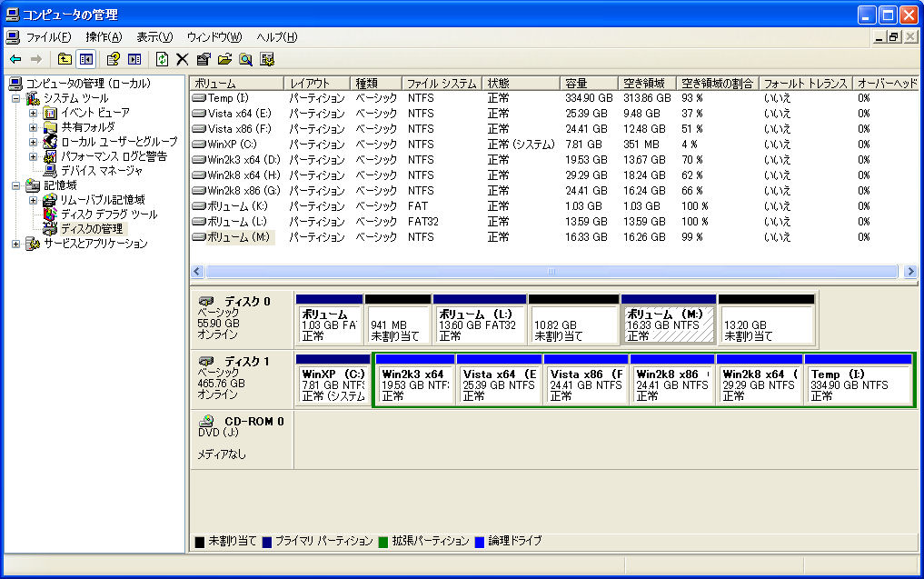The width and height of the screenshot is (924, 579).
Task: Click the 共有フォルダ tree icon
Action: tap(50, 127)
